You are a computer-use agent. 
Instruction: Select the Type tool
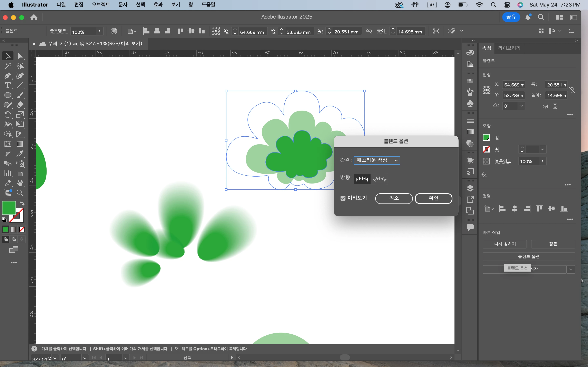click(x=7, y=85)
